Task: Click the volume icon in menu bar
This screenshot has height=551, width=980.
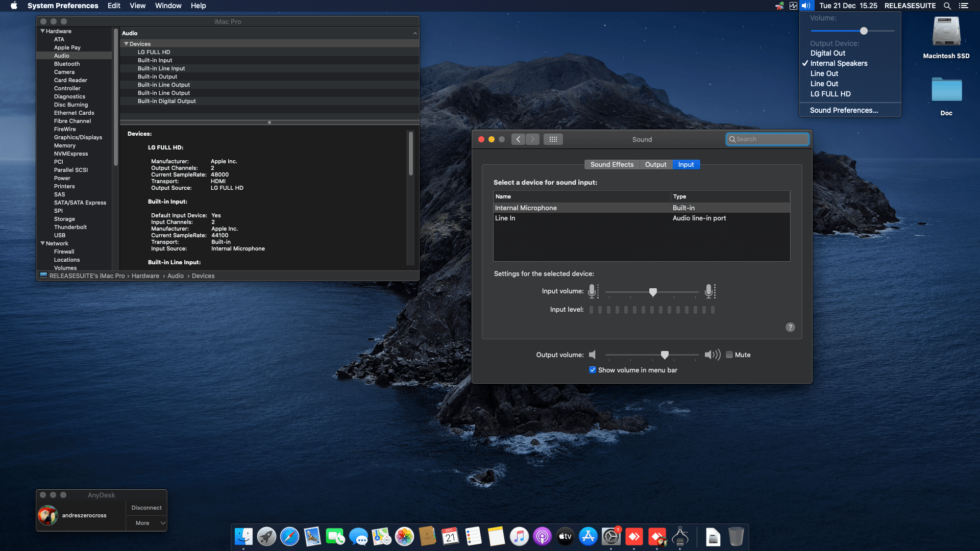Action: (x=806, y=6)
